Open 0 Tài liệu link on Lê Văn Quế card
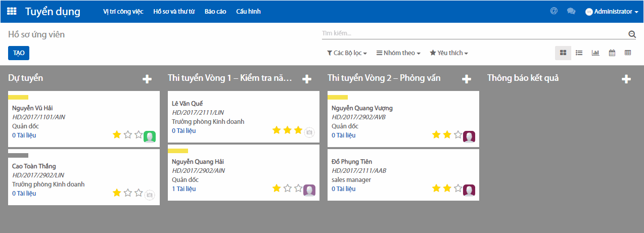The image size is (644, 233). [183, 131]
